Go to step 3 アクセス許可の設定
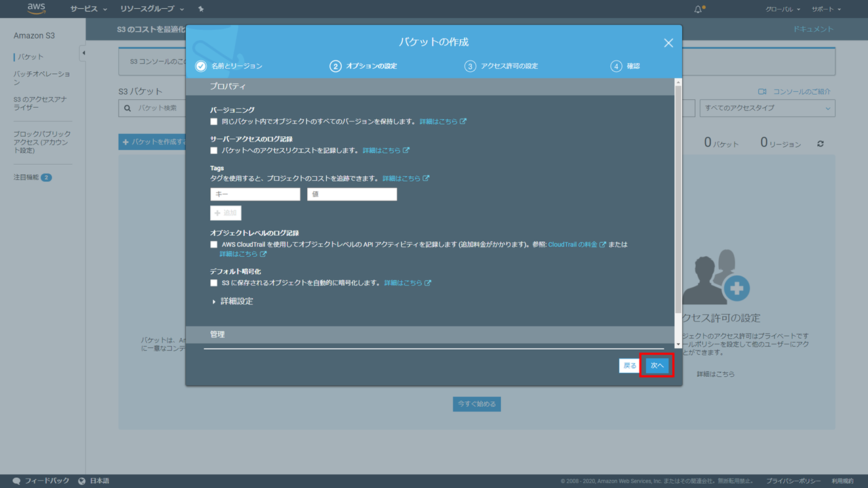The height and width of the screenshot is (488, 868). coord(502,66)
